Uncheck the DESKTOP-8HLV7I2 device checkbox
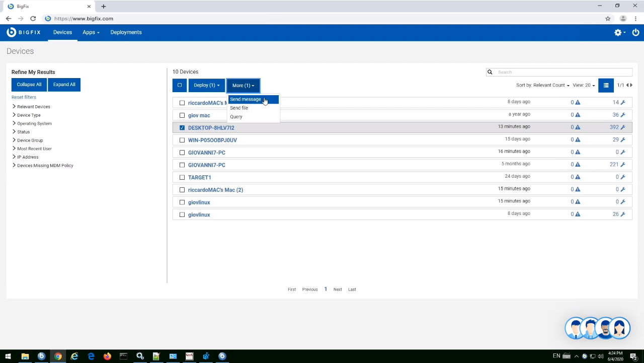Screen dimensions: 644x363 click(182, 127)
